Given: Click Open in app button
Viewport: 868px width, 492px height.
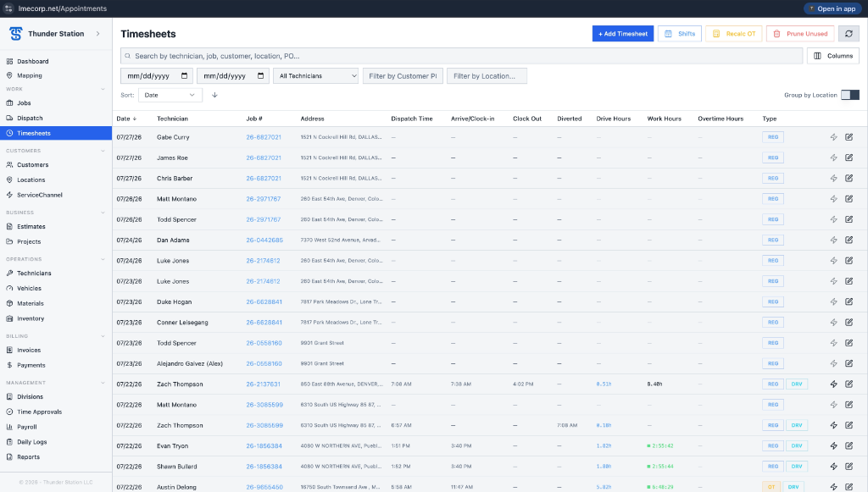Looking at the screenshot, I should [x=832, y=8].
